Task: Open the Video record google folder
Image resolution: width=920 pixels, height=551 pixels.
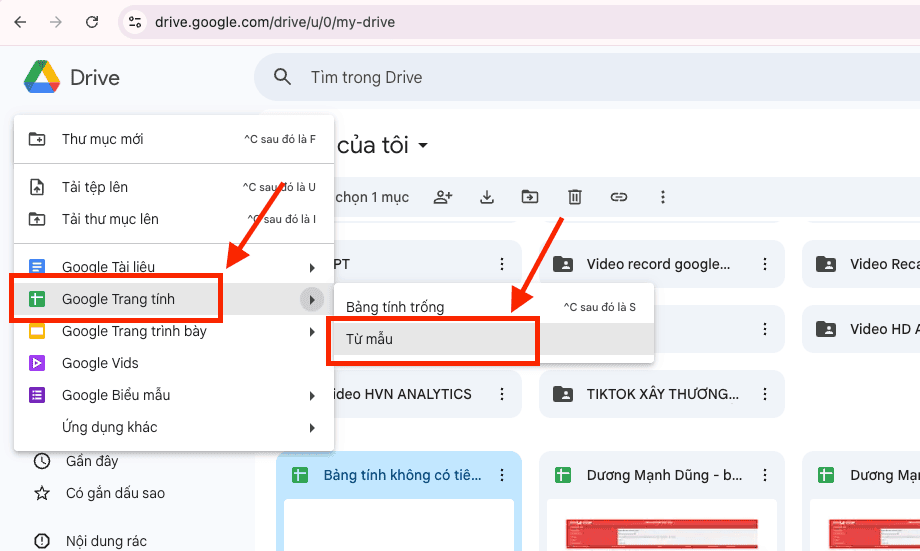Action: click(661, 264)
